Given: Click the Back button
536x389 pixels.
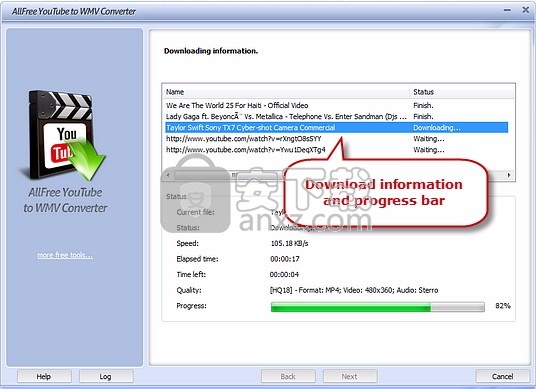Looking at the screenshot, I should click(288, 376).
